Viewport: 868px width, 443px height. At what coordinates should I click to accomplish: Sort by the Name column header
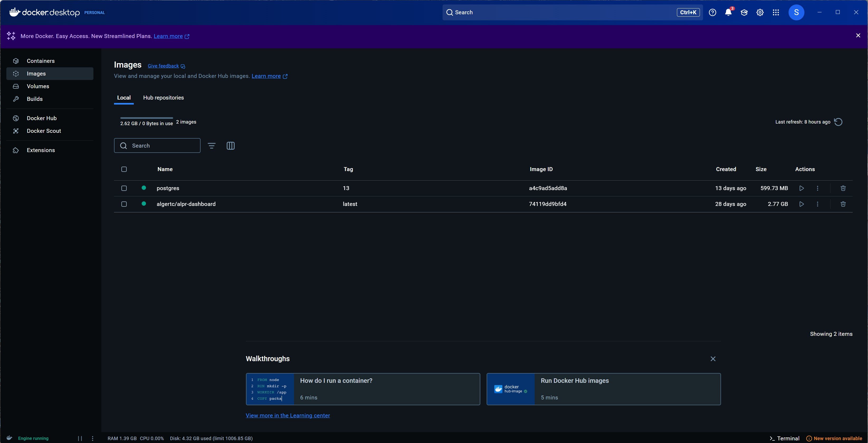pyautogui.click(x=165, y=169)
